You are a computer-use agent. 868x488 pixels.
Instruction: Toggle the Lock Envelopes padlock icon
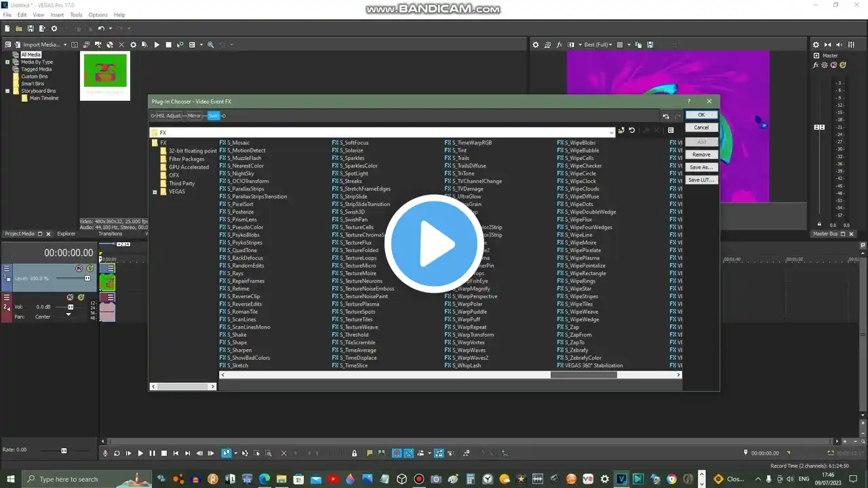(354, 453)
